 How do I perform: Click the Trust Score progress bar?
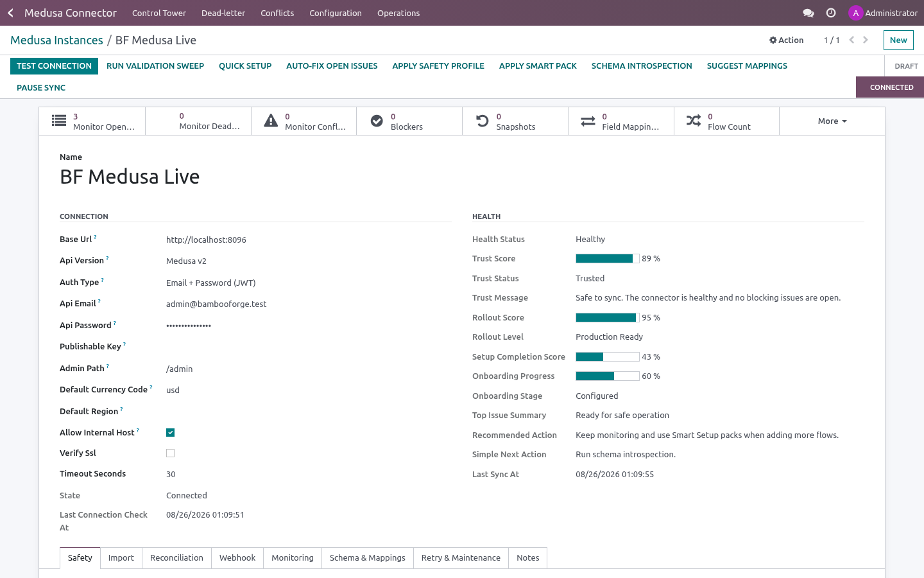(x=608, y=259)
